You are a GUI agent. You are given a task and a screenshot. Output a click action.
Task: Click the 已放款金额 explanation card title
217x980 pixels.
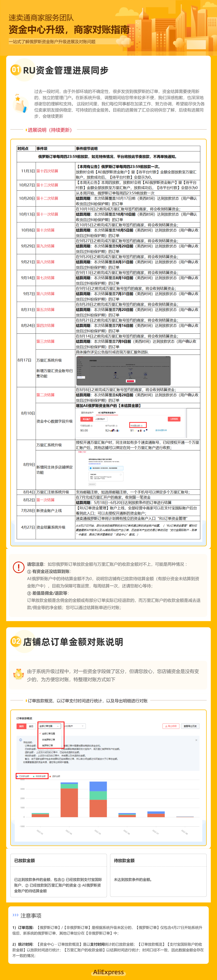(24, 861)
